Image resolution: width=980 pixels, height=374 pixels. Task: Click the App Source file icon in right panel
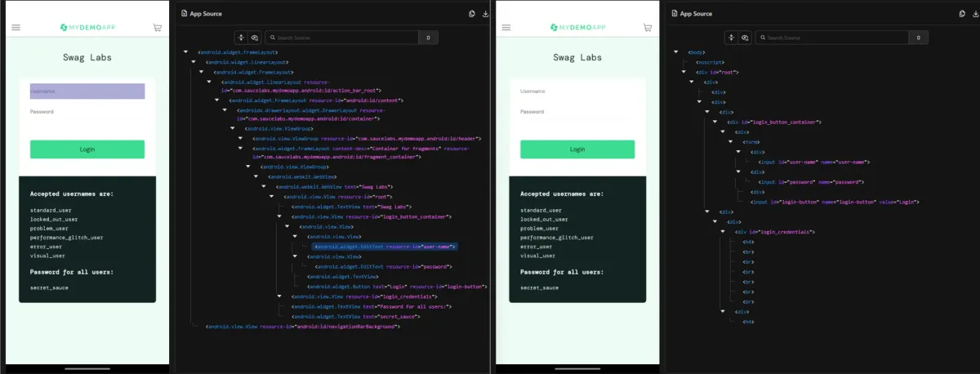(x=674, y=13)
